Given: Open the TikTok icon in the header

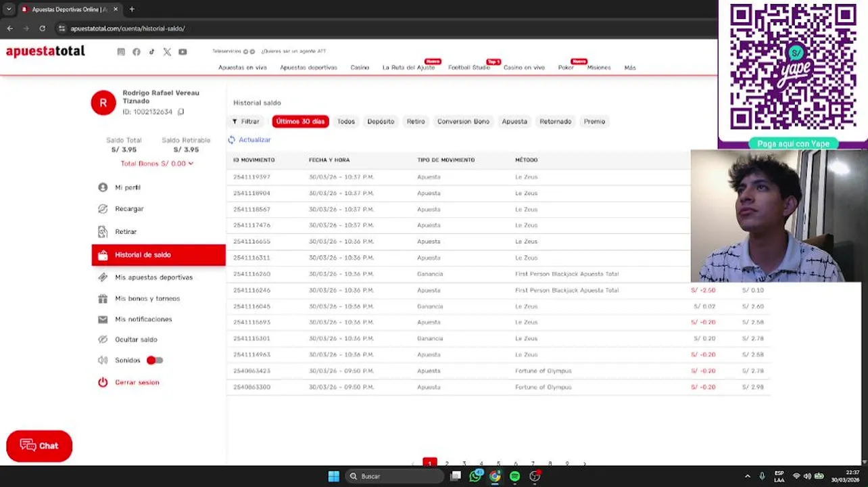Looking at the screenshot, I should coord(151,52).
